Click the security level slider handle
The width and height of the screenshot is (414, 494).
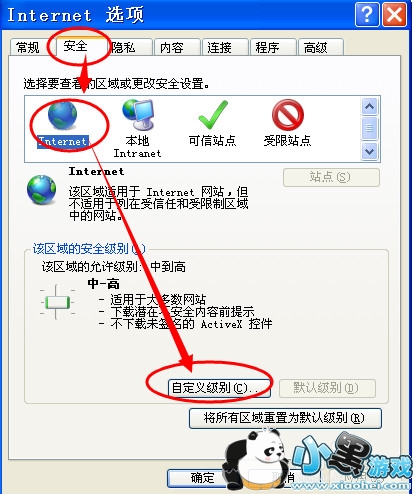click(x=57, y=303)
